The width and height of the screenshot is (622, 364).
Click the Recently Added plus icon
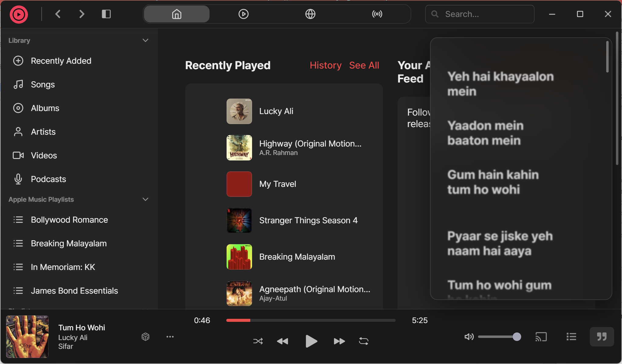point(18,61)
